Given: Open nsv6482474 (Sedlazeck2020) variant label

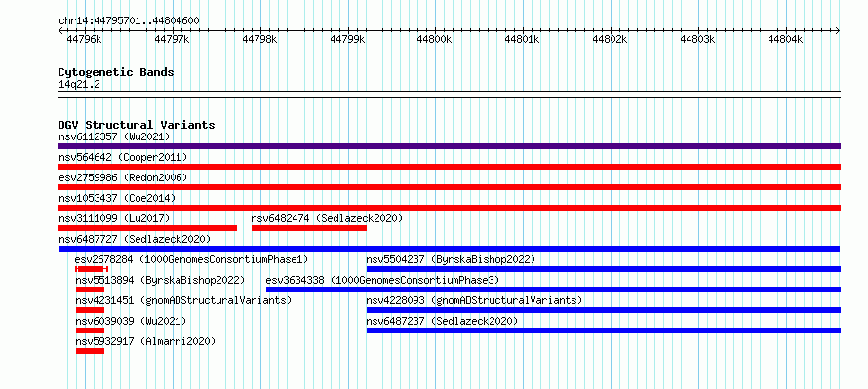Looking at the screenshot, I should [327, 218].
